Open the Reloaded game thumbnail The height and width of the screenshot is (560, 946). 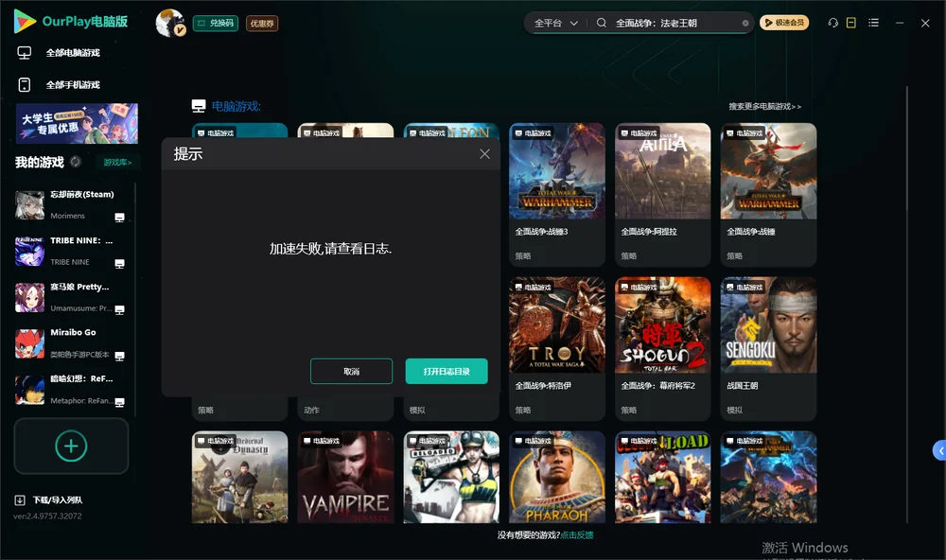(x=451, y=477)
